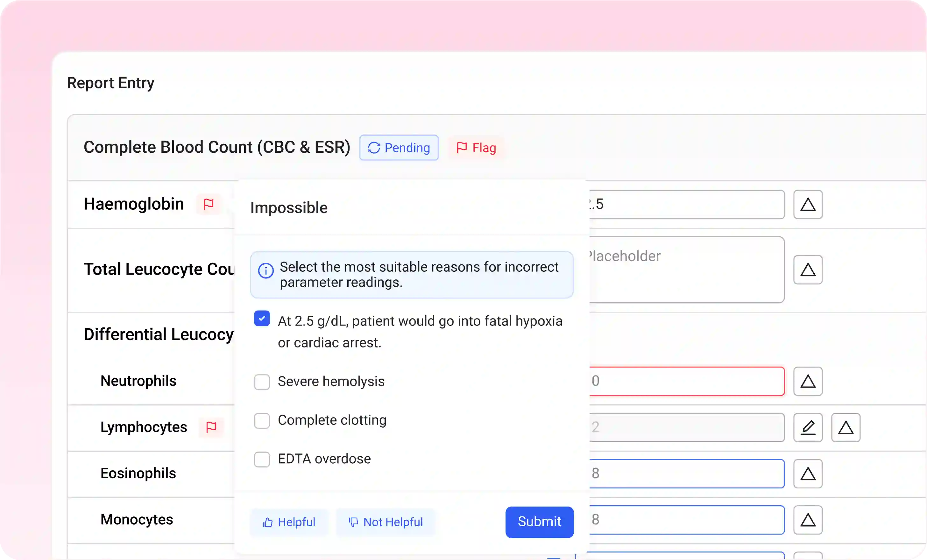927x560 pixels.
Task: Click the triangle icon in Neutrophils row
Action: point(808,381)
